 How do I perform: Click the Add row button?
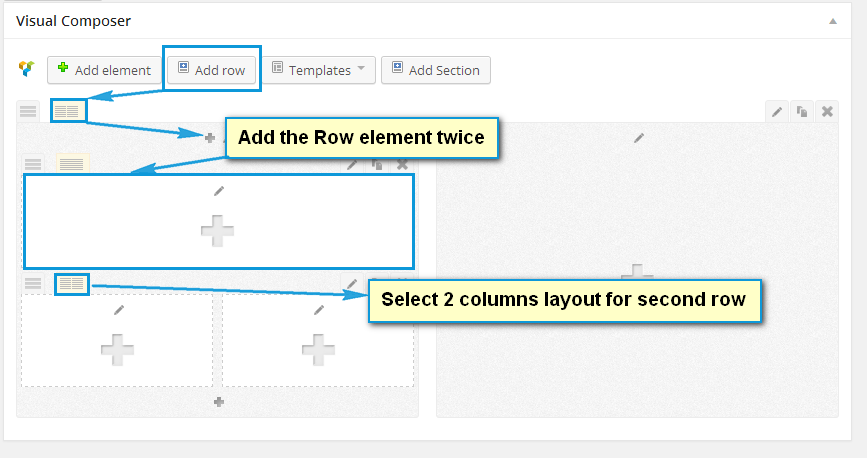pyautogui.click(x=212, y=70)
